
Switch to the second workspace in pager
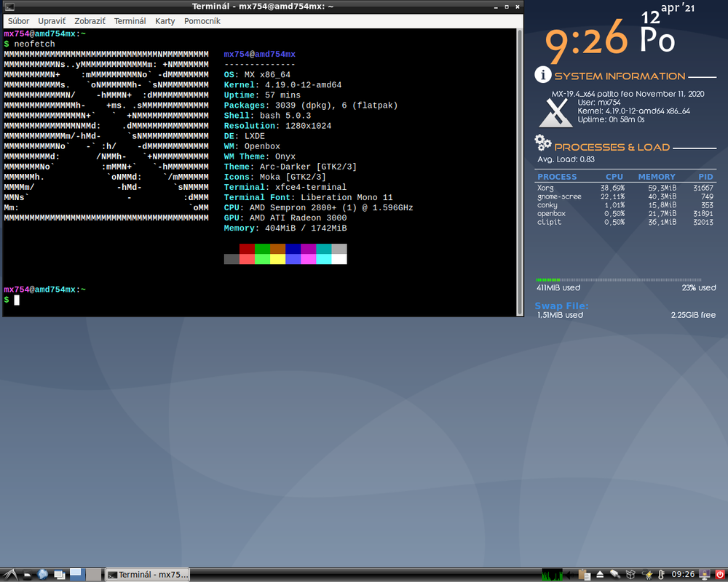[93, 575]
